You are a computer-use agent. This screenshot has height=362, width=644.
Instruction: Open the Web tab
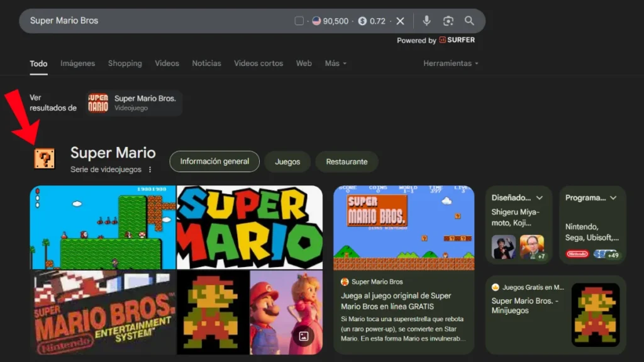click(x=304, y=63)
